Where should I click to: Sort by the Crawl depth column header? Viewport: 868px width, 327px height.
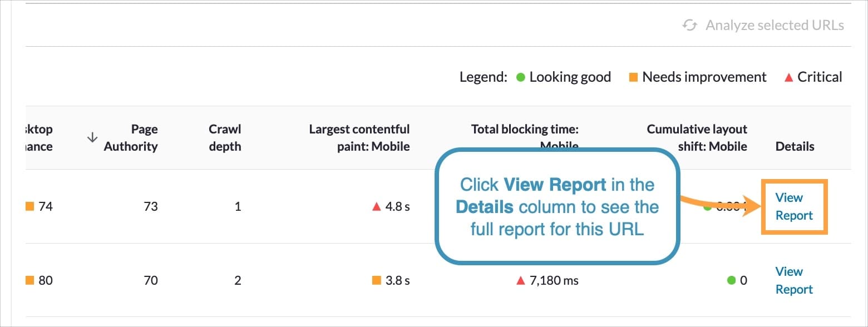click(225, 138)
